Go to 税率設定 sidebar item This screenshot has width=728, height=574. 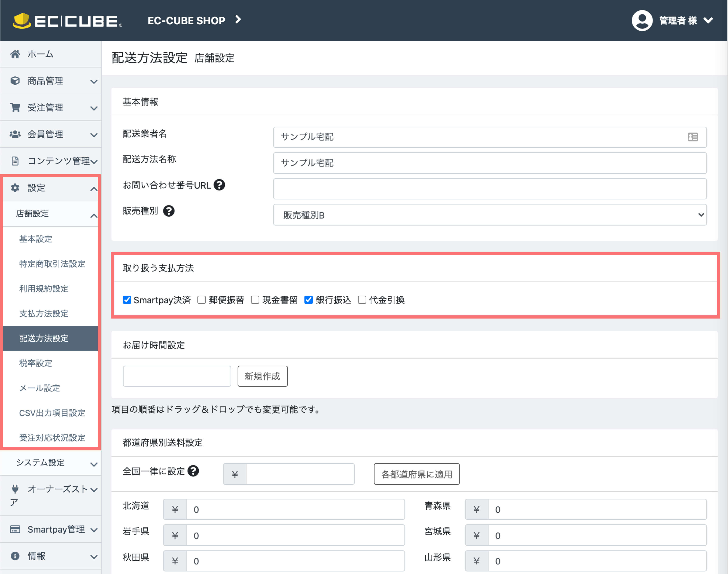(36, 363)
